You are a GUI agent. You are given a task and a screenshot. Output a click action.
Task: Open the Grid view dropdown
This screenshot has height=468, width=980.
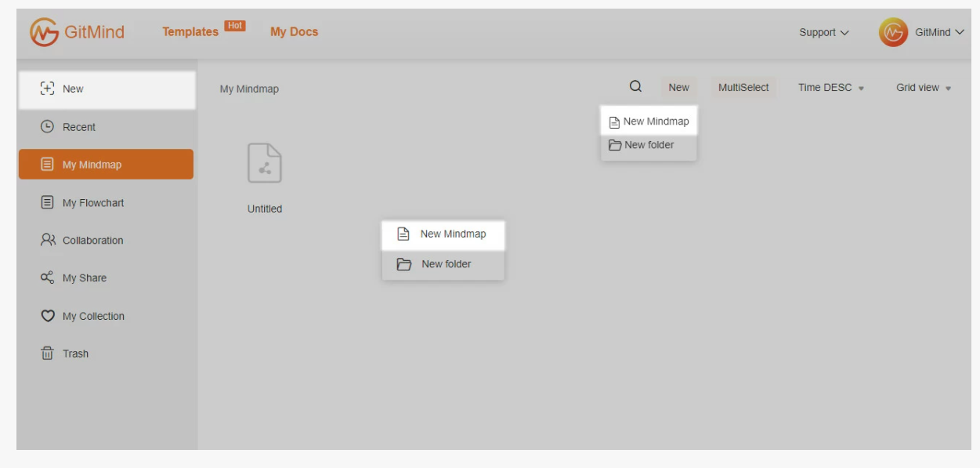pyautogui.click(x=921, y=87)
